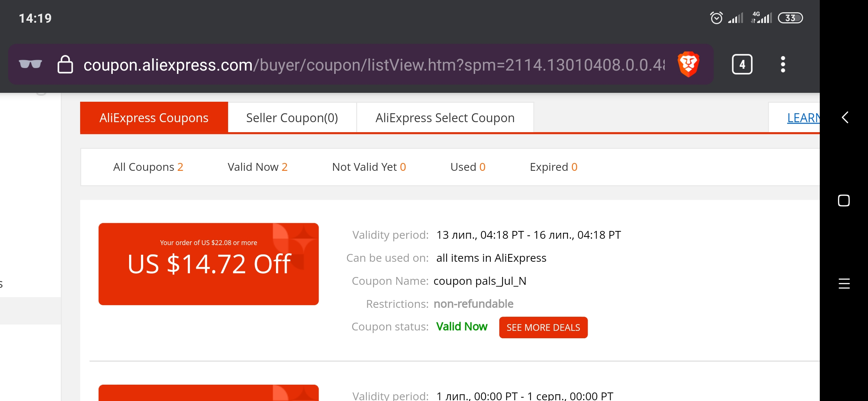Select the AliExpress Coupons tab
868x401 pixels.
(x=154, y=118)
